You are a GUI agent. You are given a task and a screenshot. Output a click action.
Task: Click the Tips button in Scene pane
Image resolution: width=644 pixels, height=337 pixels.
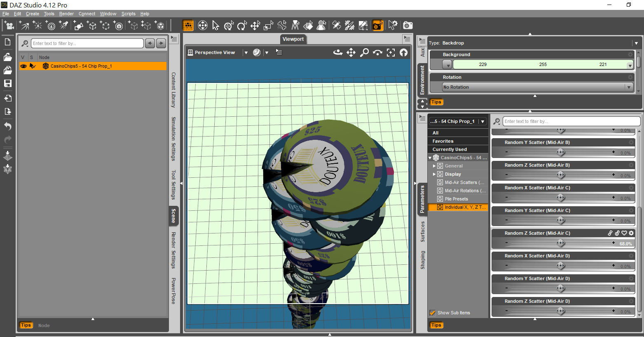click(26, 325)
